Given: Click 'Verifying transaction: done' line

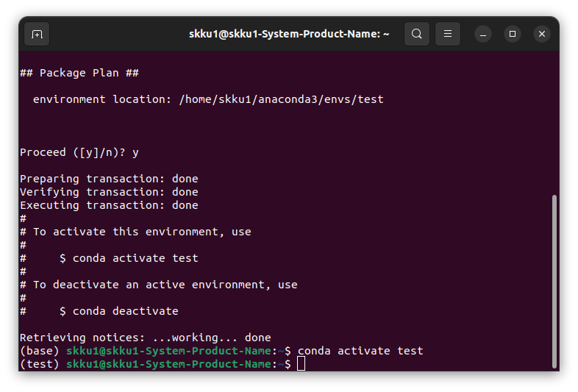Looking at the screenshot, I should pyautogui.click(x=109, y=192).
